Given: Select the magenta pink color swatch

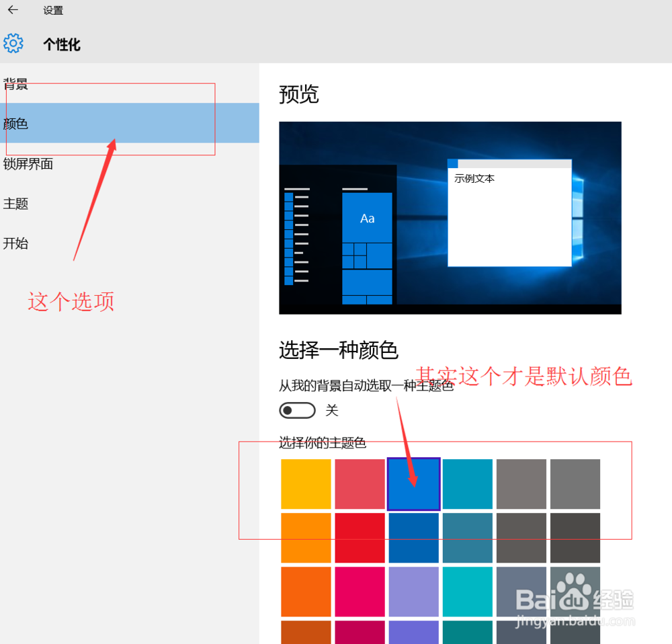Looking at the screenshot, I should [360, 591].
